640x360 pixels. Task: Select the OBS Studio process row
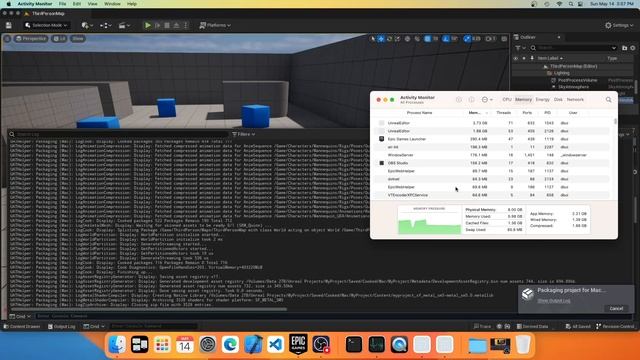point(491,163)
